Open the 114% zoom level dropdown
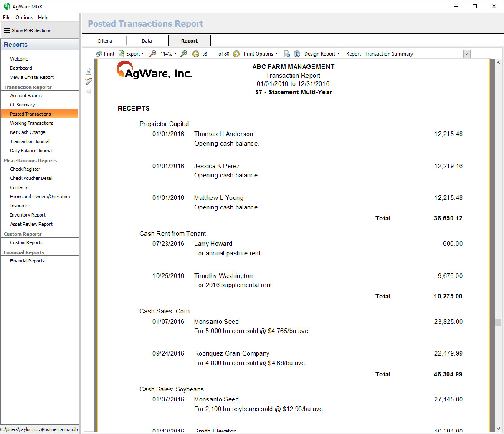Image resolution: width=504 pixels, height=434 pixels. [x=168, y=54]
